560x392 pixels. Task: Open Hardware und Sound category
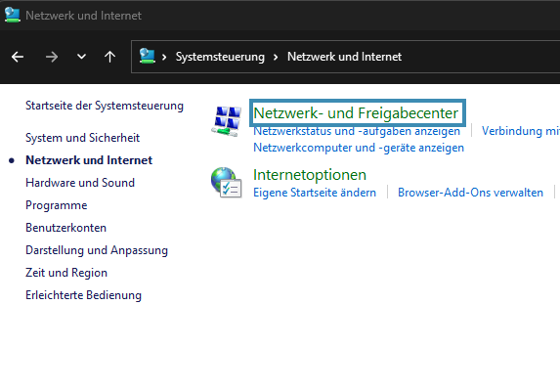click(x=80, y=183)
